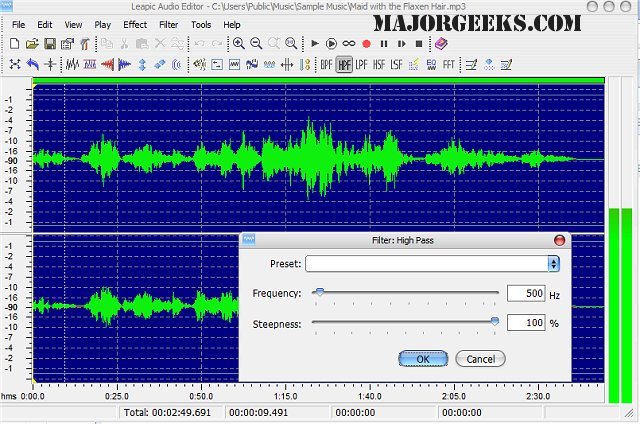The height and width of the screenshot is (424, 640).
Task: Click the Frequency value input field
Action: coord(526,293)
